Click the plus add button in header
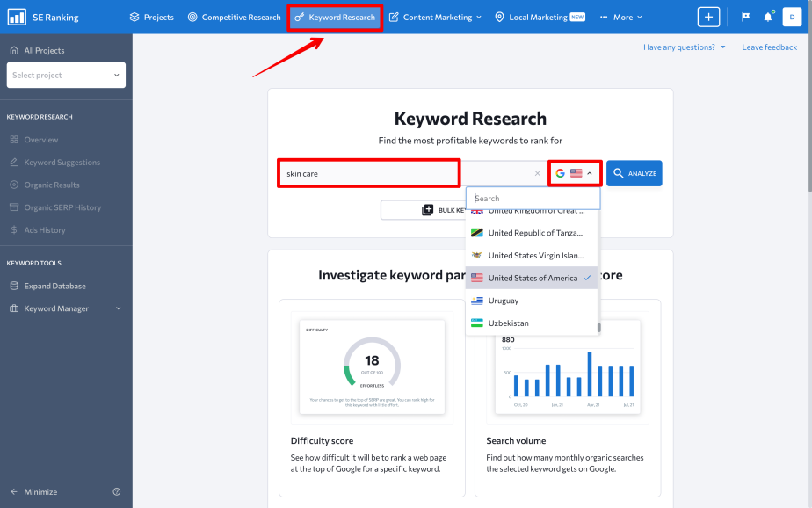The height and width of the screenshot is (508, 812). click(708, 17)
